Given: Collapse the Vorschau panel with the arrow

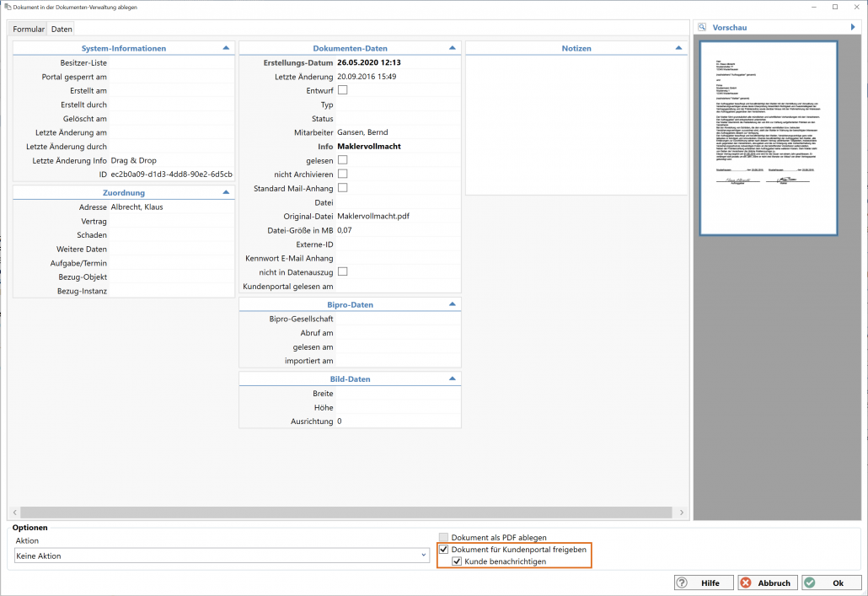Looking at the screenshot, I should click(x=852, y=28).
